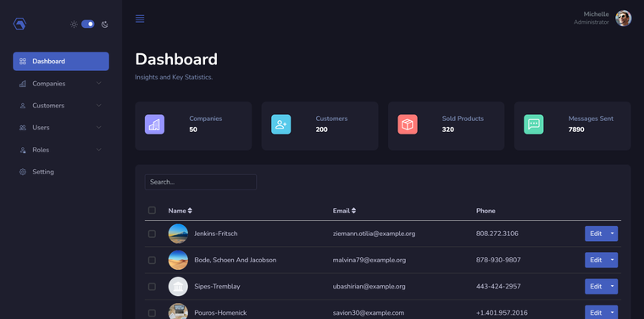Select checkbox beside Sipes-Tremblay
The height and width of the screenshot is (319, 644).
click(x=152, y=287)
